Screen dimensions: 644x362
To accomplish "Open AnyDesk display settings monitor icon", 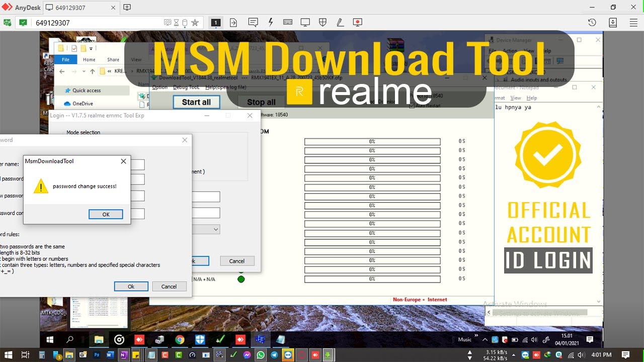I will [305, 23].
